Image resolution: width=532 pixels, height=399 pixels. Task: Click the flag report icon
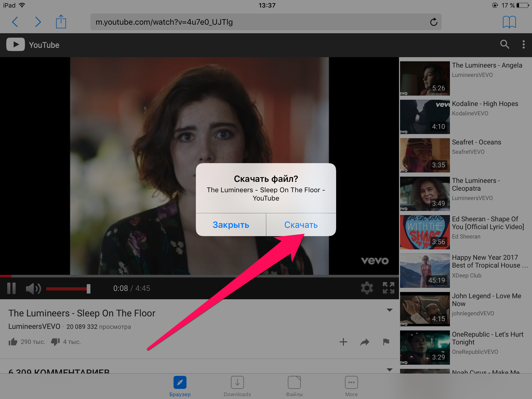[x=385, y=342]
